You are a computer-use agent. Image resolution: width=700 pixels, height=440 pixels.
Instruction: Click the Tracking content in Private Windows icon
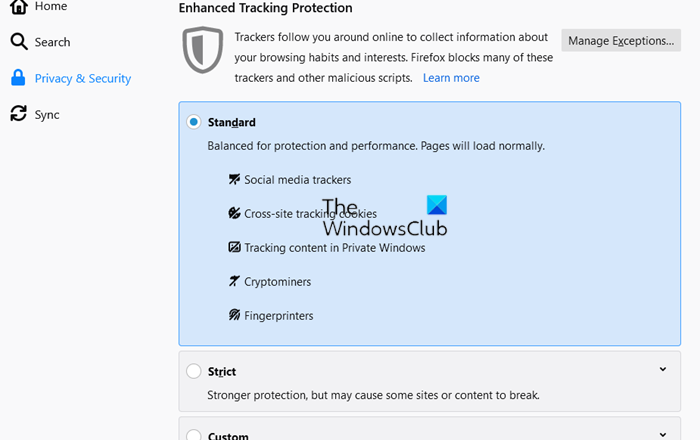coord(234,247)
